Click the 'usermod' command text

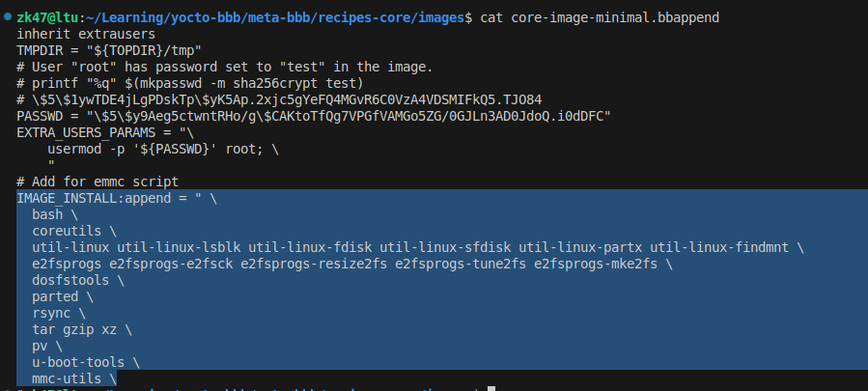[77, 150]
